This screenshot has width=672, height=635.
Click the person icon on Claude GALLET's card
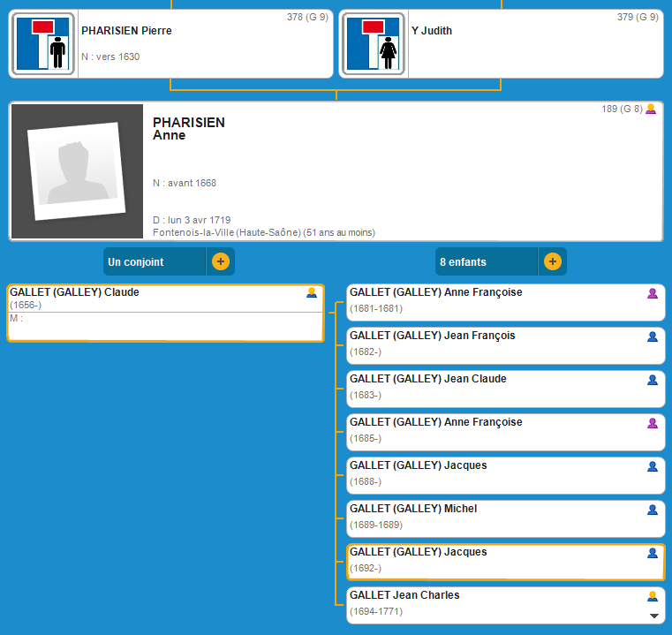312,293
